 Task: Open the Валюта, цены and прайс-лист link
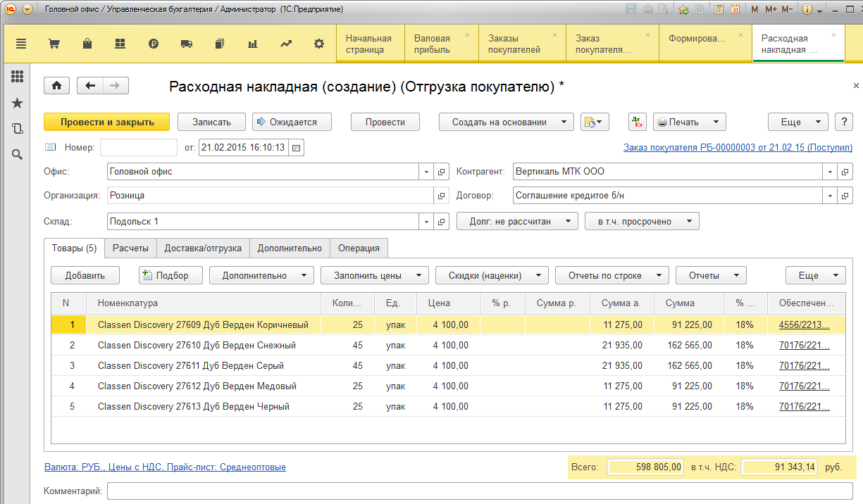(165, 467)
